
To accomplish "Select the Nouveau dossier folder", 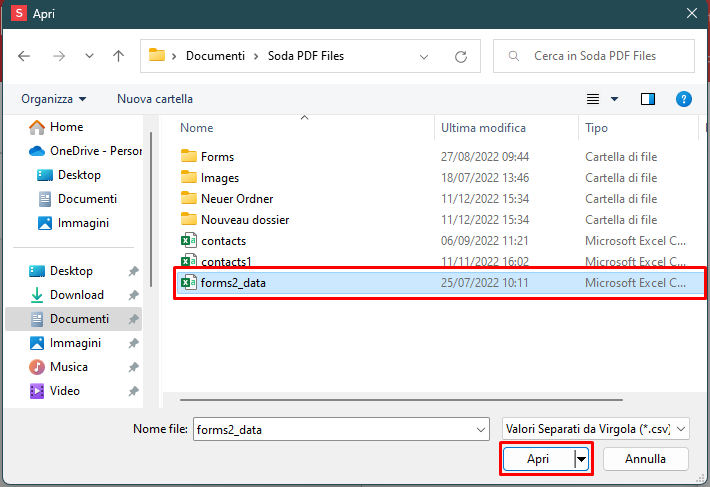I will click(245, 220).
